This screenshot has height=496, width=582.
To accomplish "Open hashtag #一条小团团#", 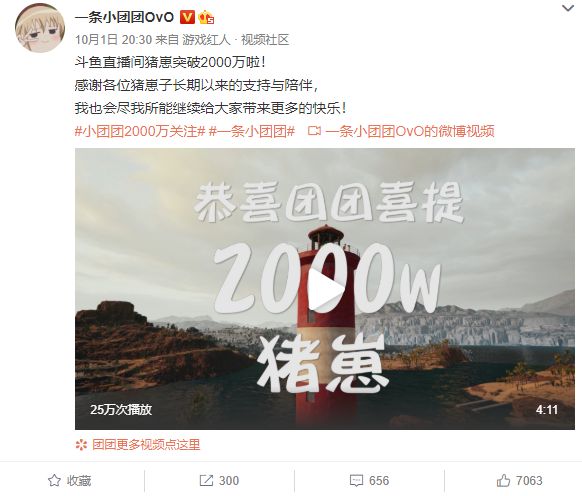I will [252, 131].
